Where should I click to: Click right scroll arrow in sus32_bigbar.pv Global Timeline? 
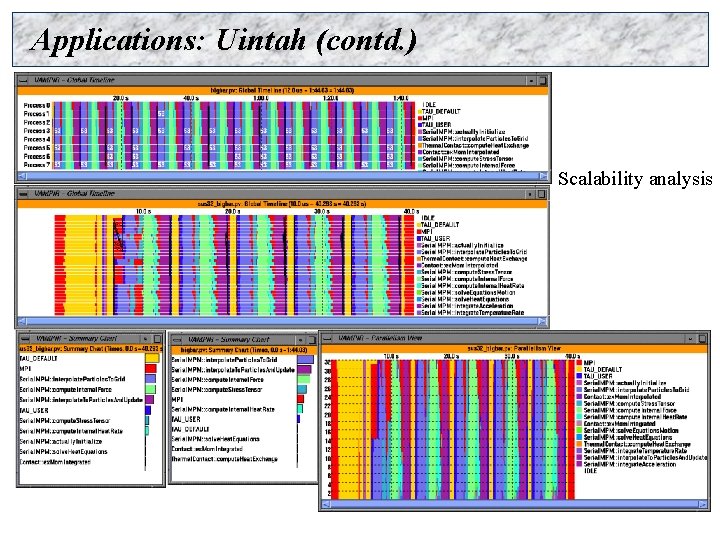pos(542,321)
